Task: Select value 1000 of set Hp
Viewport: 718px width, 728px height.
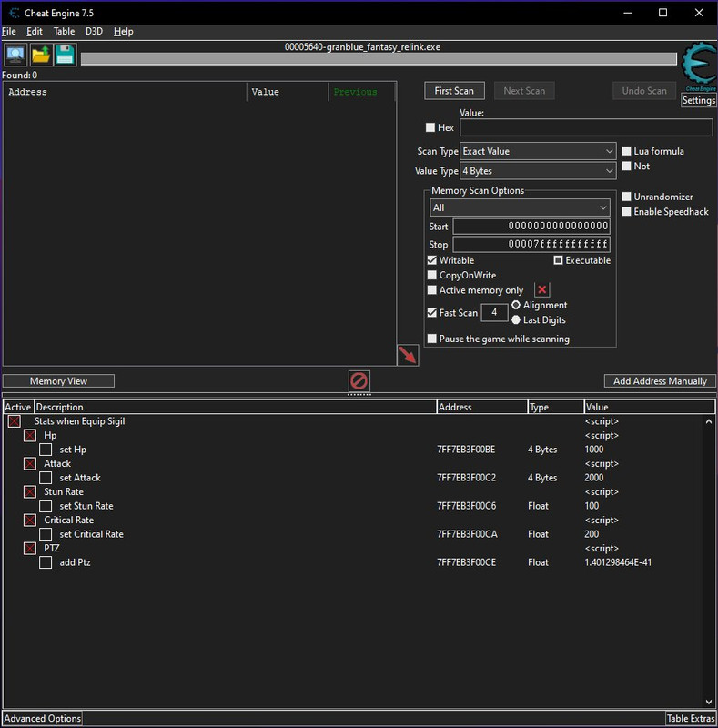Action: pyautogui.click(x=594, y=450)
